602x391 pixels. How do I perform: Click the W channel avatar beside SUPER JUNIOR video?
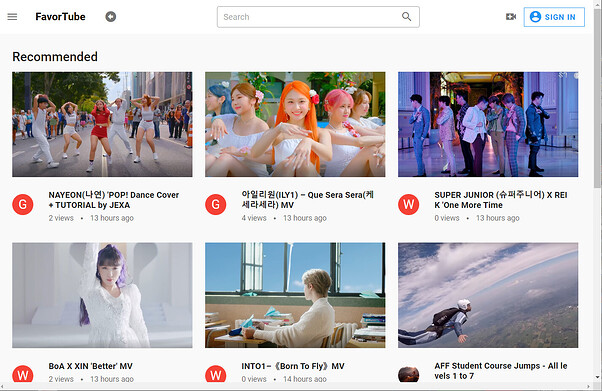408,204
